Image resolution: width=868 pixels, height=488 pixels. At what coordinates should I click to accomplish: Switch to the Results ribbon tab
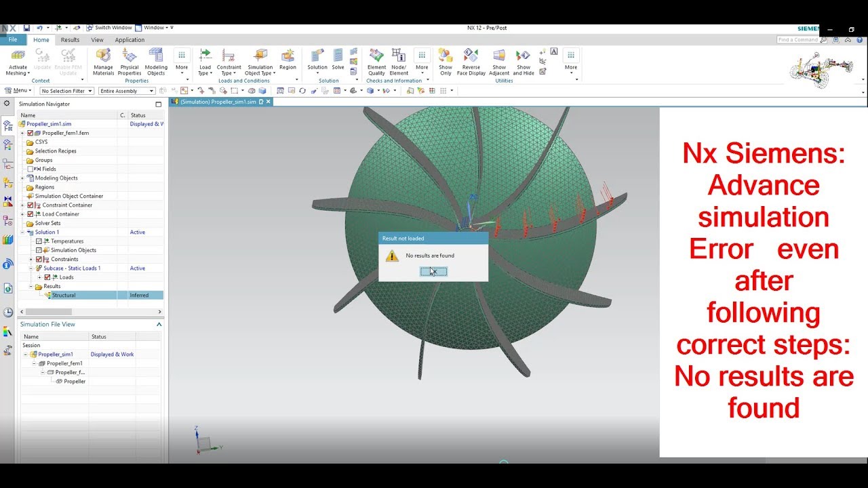point(70,40)
